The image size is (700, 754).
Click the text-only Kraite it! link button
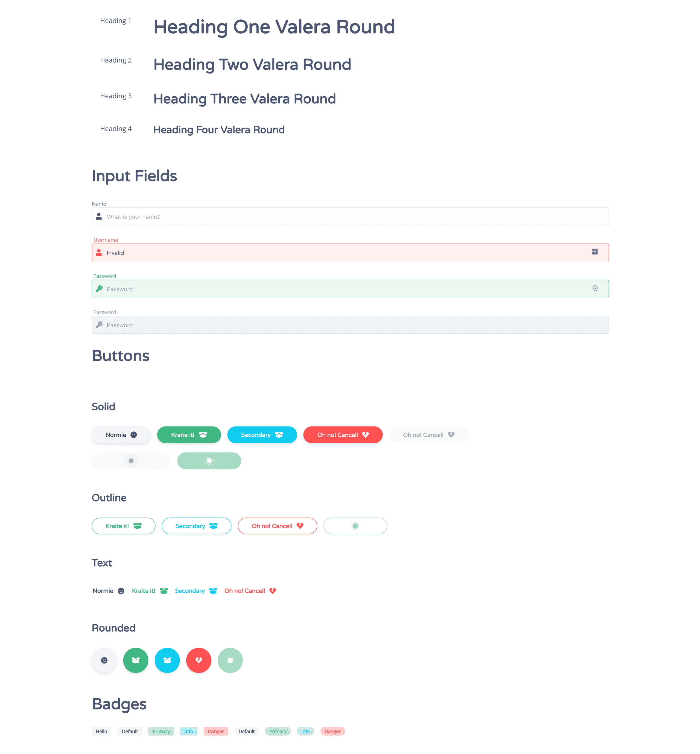[149, 590]
